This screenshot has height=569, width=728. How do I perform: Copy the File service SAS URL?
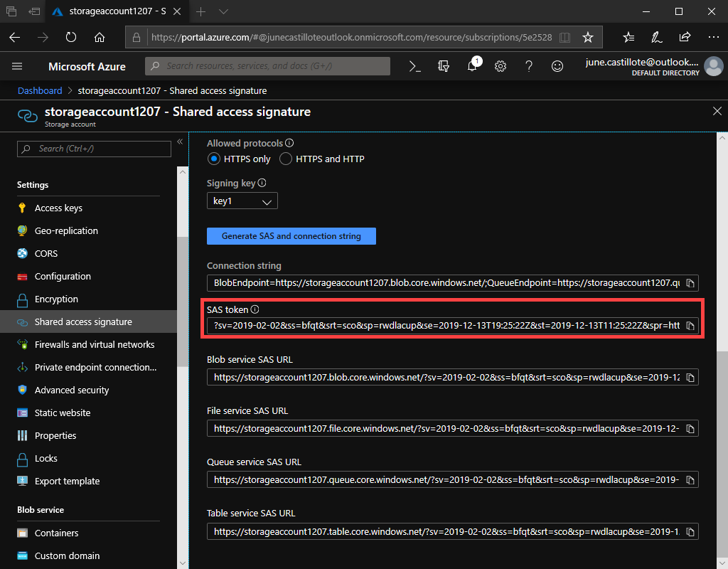690,429
